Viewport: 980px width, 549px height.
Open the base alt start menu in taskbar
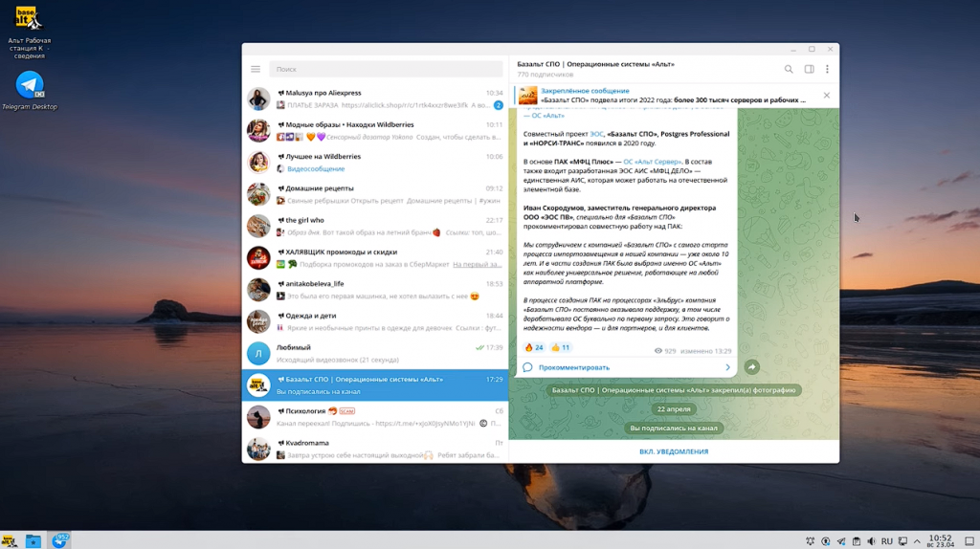coord(10,541)
